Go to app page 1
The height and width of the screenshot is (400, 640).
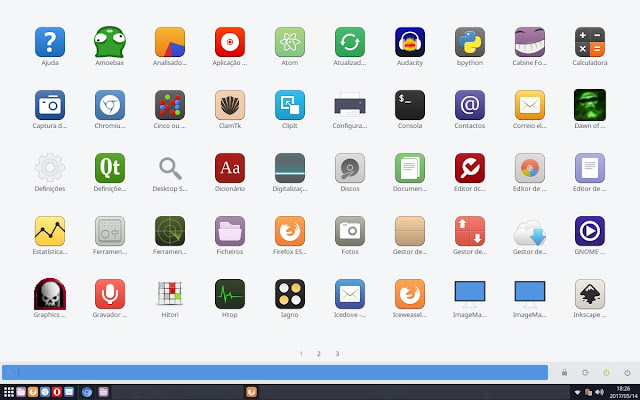301,354
